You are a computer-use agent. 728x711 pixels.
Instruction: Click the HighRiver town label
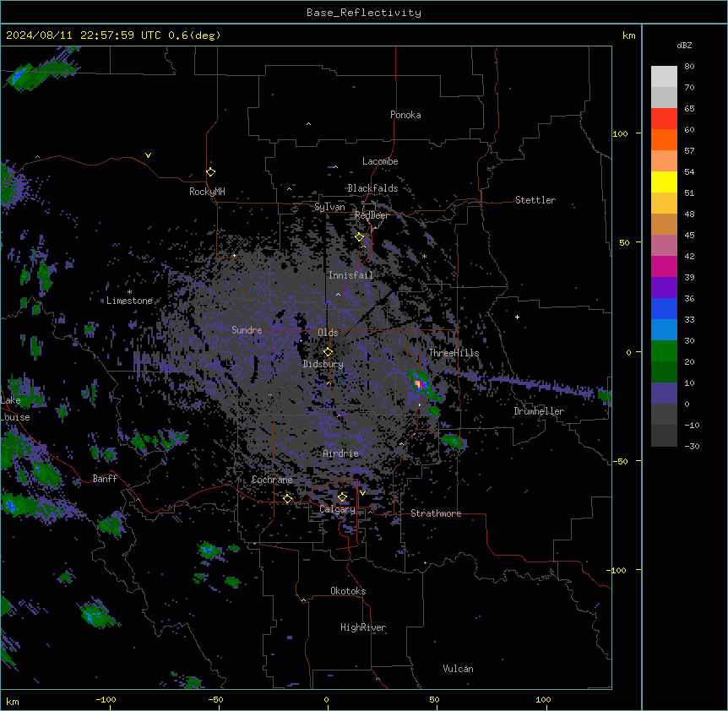tap(363, 627)
